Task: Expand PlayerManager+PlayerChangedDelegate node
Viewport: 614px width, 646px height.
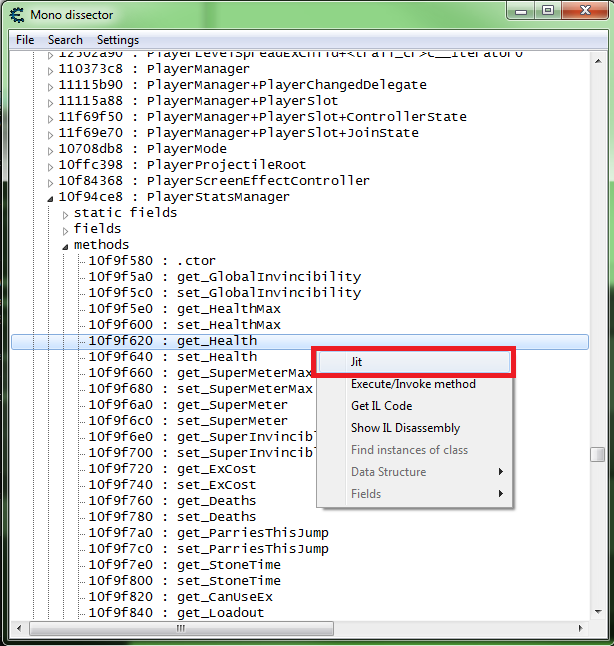Action: point(50,87)
